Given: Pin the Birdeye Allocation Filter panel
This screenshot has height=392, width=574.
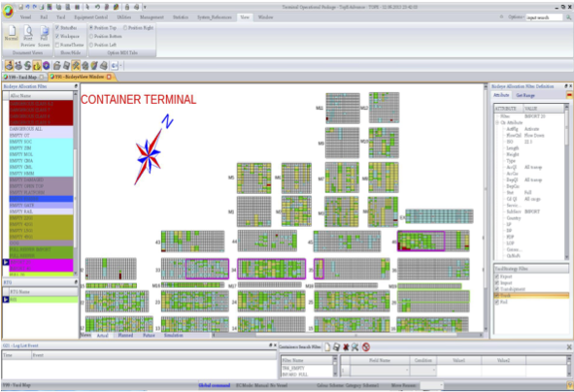Looking at the screenshot, I should pyautogui.click(x=76, y=86).
